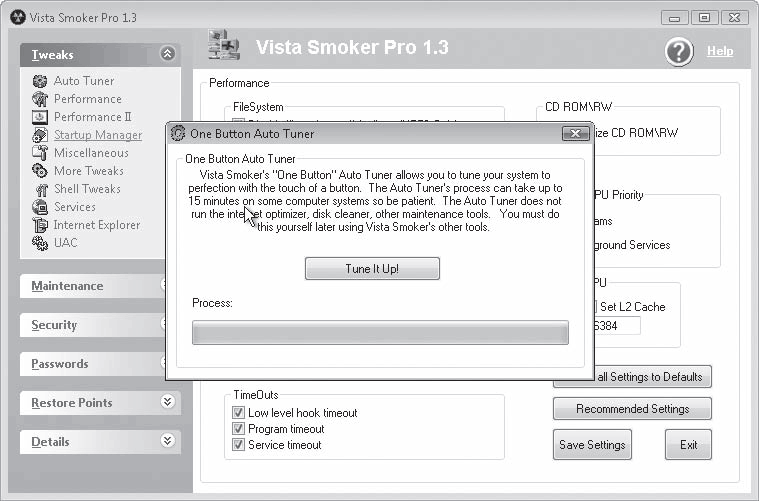759x501 pixels.
Task: Toggle Service timeout checkbox
Action: pyautogui.click(x=238, y=444)
